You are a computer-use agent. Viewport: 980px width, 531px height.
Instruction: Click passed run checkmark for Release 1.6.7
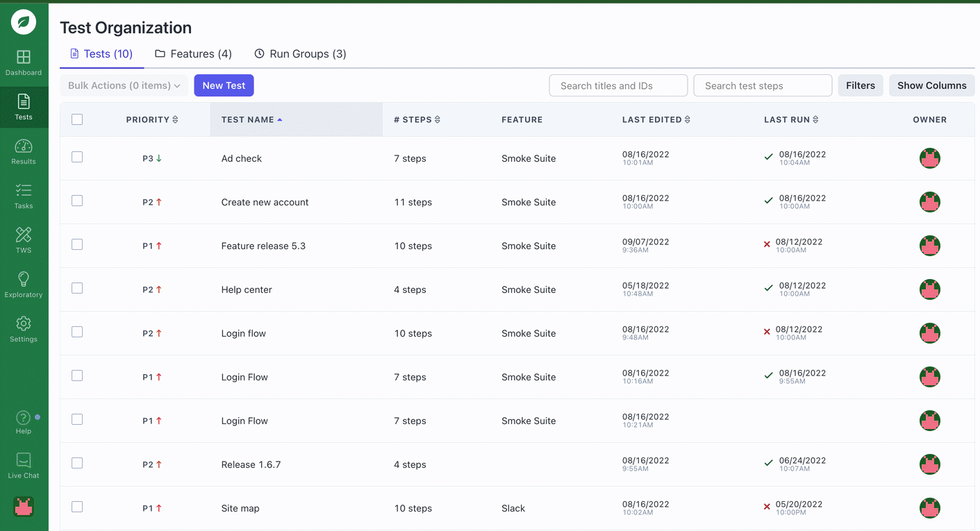tap(768, 463)
